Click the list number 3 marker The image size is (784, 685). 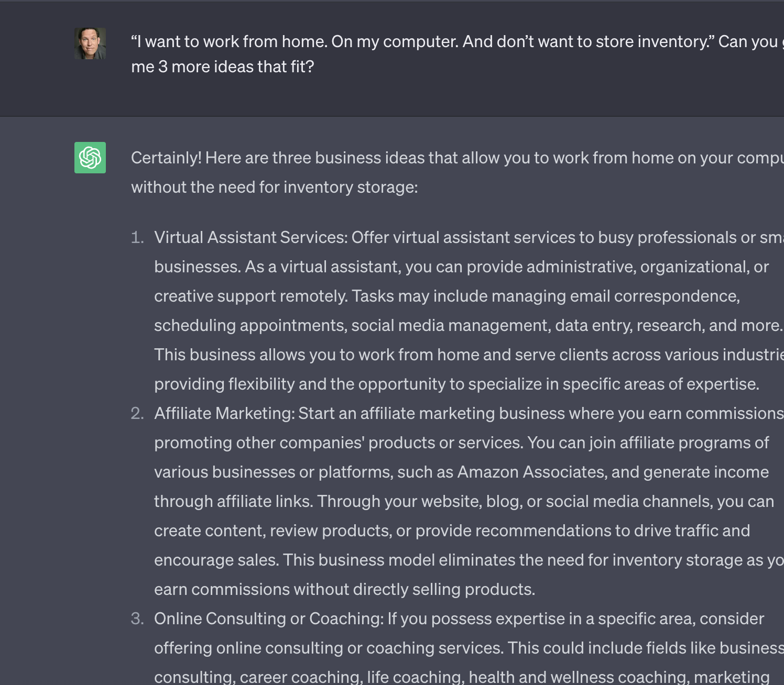point(137,618)
